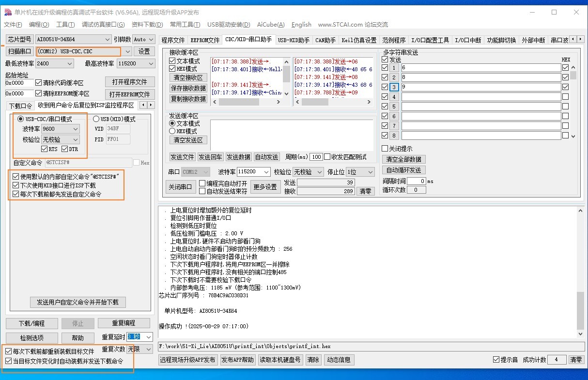588x380 pixels.
Task: Expand the 芯片型号 AI8051U-34K64 dropdown
Action: click(x=108, y=39)
